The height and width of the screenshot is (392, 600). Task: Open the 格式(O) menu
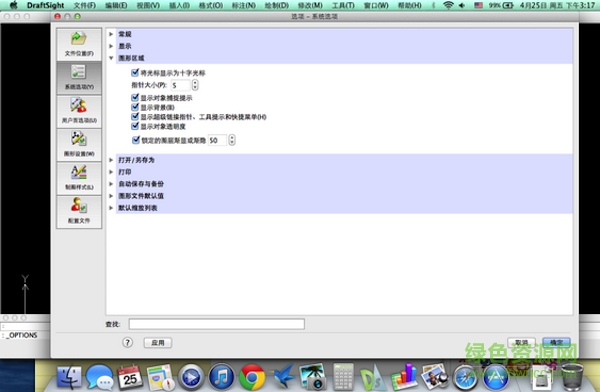coord(210,5)
